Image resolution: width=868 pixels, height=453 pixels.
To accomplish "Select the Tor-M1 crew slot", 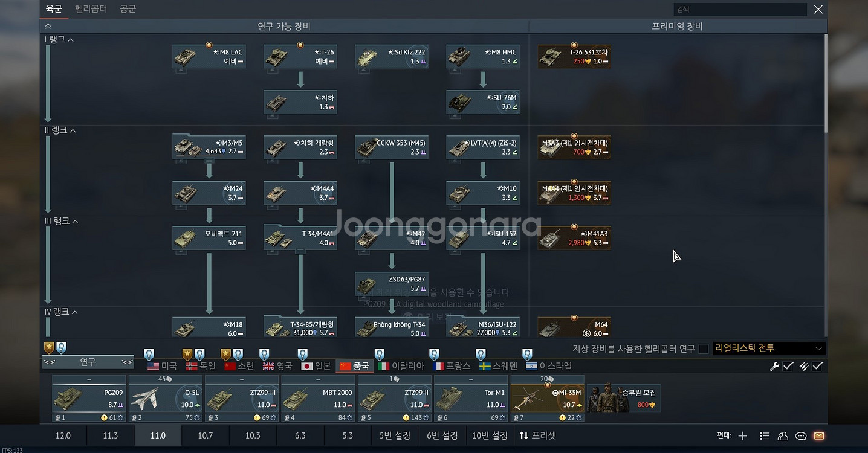I will click(470, 399).
